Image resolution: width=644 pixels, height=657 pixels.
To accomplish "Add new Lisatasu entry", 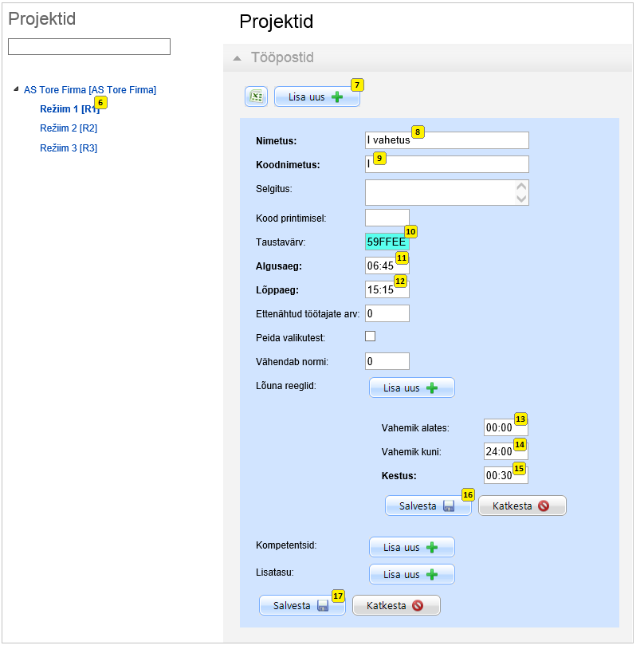I will click(411, 574).
